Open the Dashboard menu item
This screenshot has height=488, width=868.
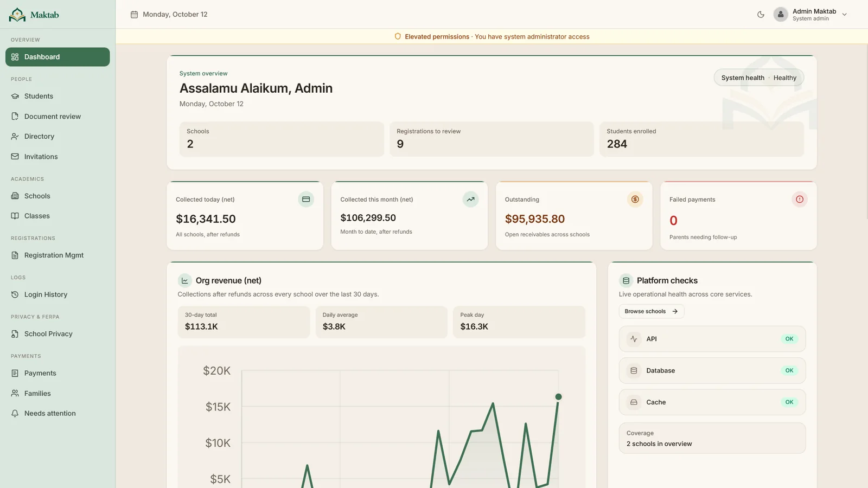coord(58,57)
